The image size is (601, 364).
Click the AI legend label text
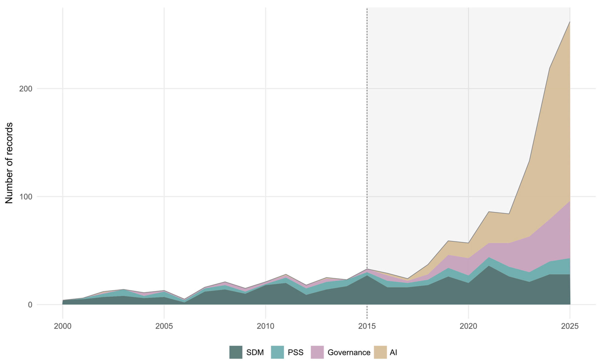(393, 353)
